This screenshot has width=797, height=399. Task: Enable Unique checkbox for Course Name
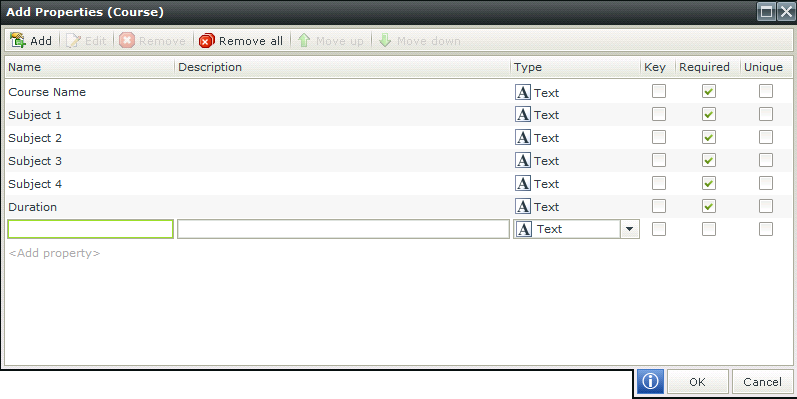pyautogui.click(x=766, y=91)
